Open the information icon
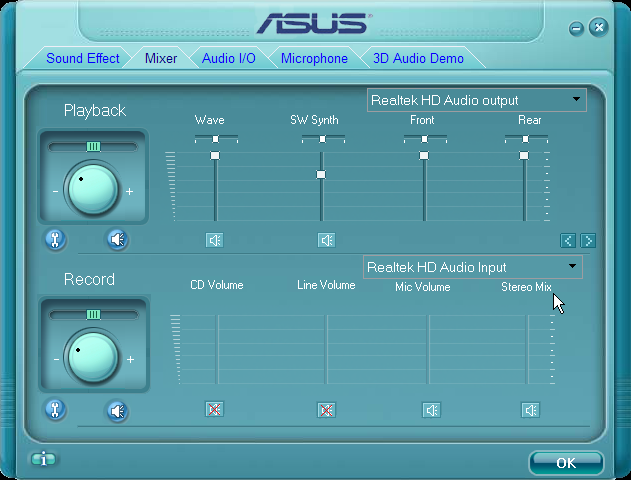The image size is (631, 480). click(x=43, y=459)
